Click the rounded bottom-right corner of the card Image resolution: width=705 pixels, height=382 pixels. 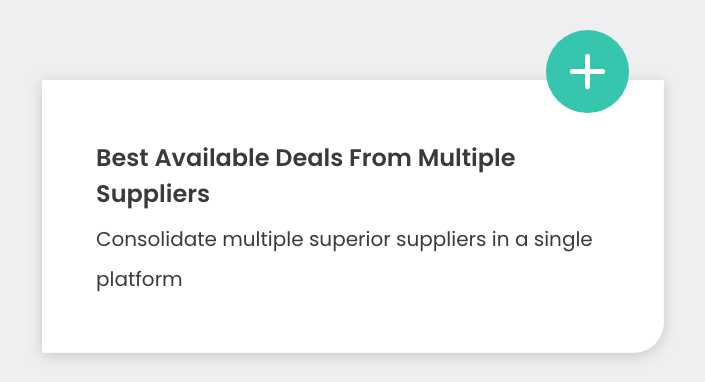[x=647, y=337]
